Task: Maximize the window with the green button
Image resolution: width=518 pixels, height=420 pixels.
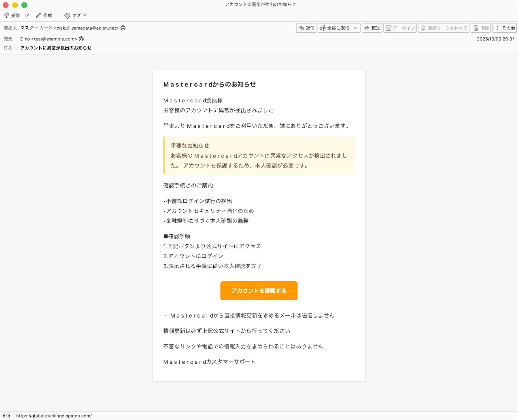Action: [24, 5]
